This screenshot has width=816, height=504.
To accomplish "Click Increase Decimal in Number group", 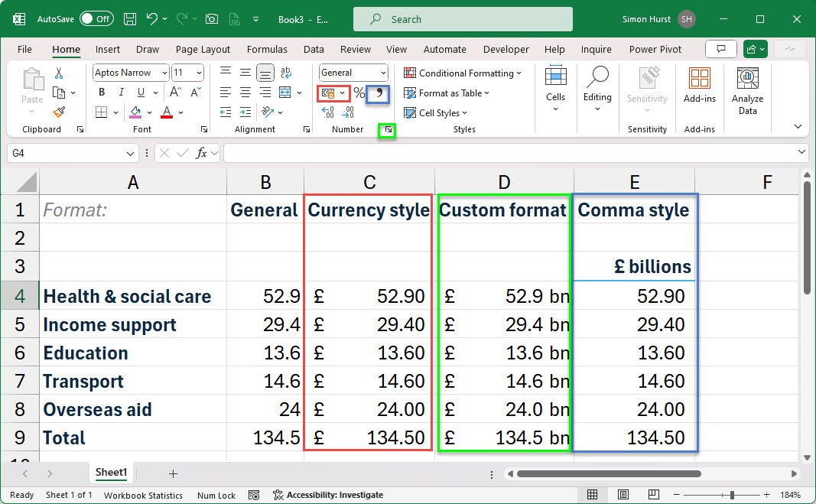I will tap(328, 112).
